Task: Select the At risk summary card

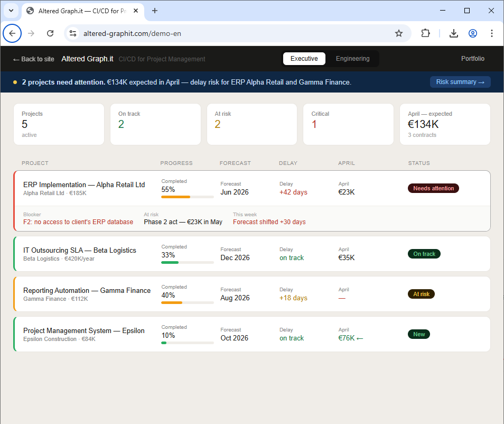Action: tap(251, 124)
